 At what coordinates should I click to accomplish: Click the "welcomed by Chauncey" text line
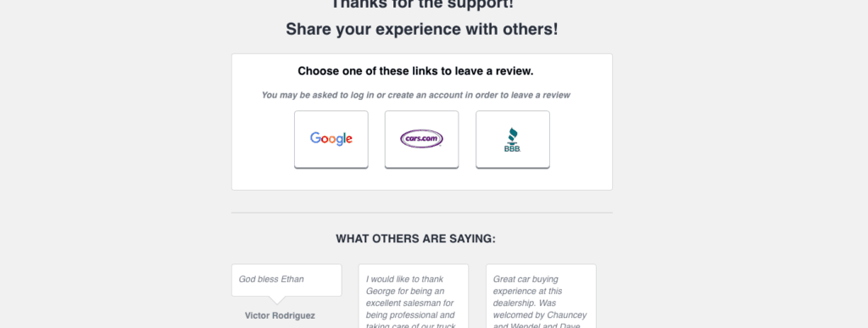(540, 315)
